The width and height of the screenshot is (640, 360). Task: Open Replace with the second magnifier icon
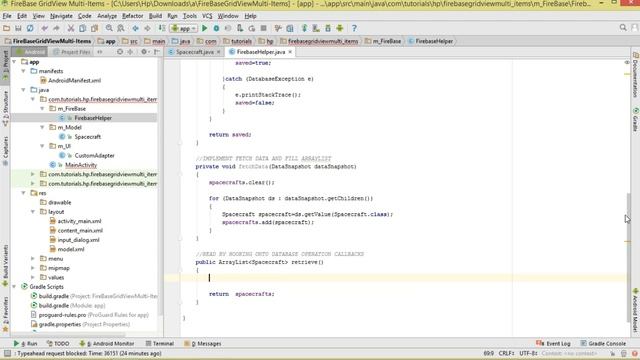click(x=121, y=28)
